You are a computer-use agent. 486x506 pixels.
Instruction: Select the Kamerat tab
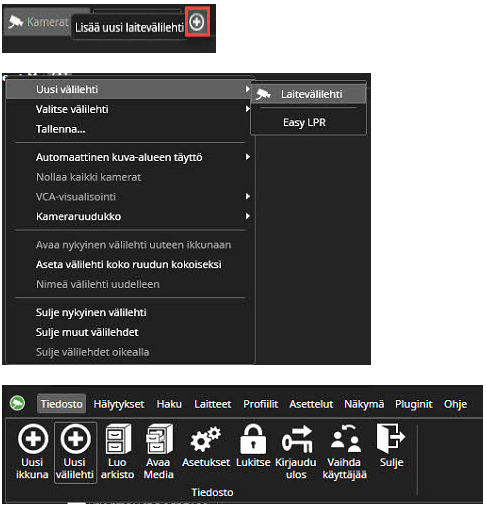38,22
